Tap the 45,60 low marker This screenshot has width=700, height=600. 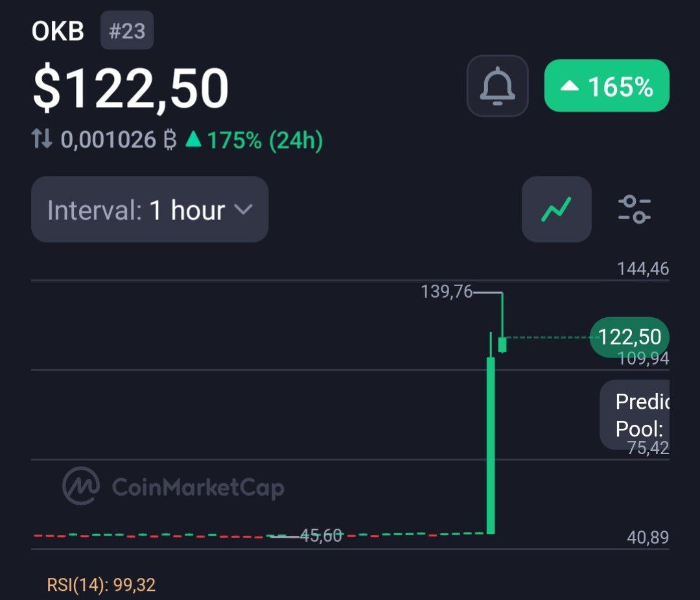click(x=321, y=534)
